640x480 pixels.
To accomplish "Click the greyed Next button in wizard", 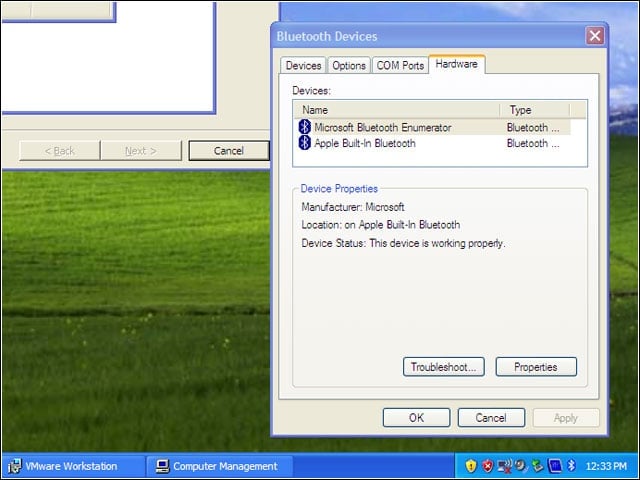I will coord(141,151).
